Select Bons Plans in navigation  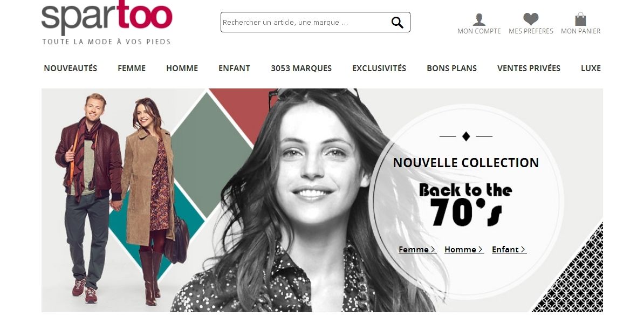452,68
